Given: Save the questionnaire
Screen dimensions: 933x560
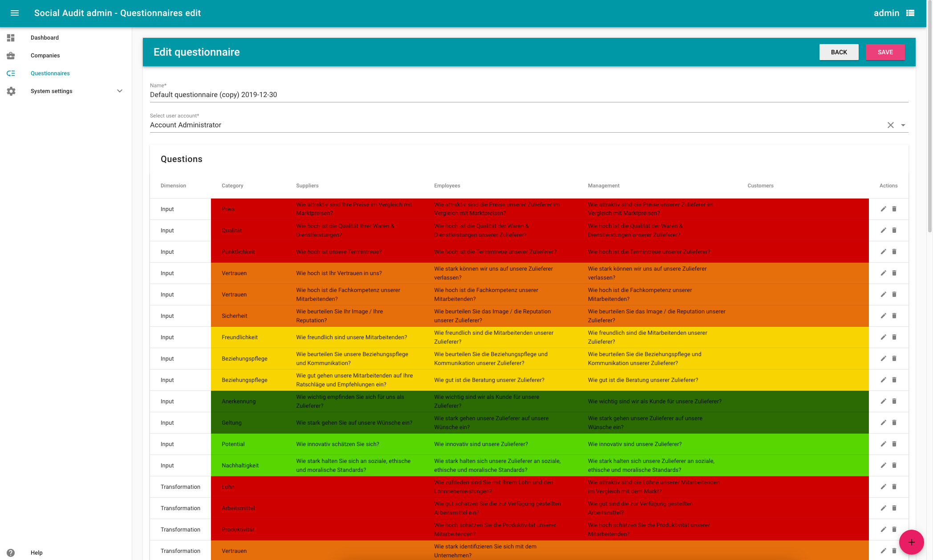Looking at the screenshot, I should (885, 52).
